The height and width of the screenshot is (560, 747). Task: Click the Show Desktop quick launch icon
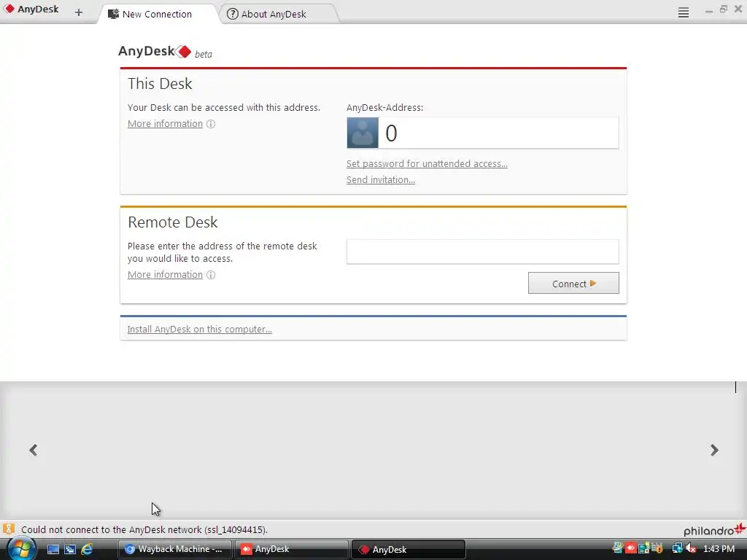53,550
